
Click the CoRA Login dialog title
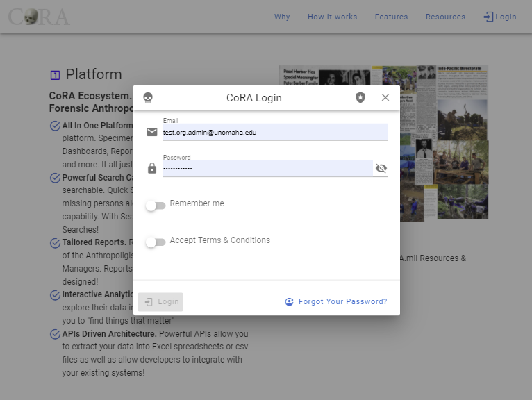point(253,98)
